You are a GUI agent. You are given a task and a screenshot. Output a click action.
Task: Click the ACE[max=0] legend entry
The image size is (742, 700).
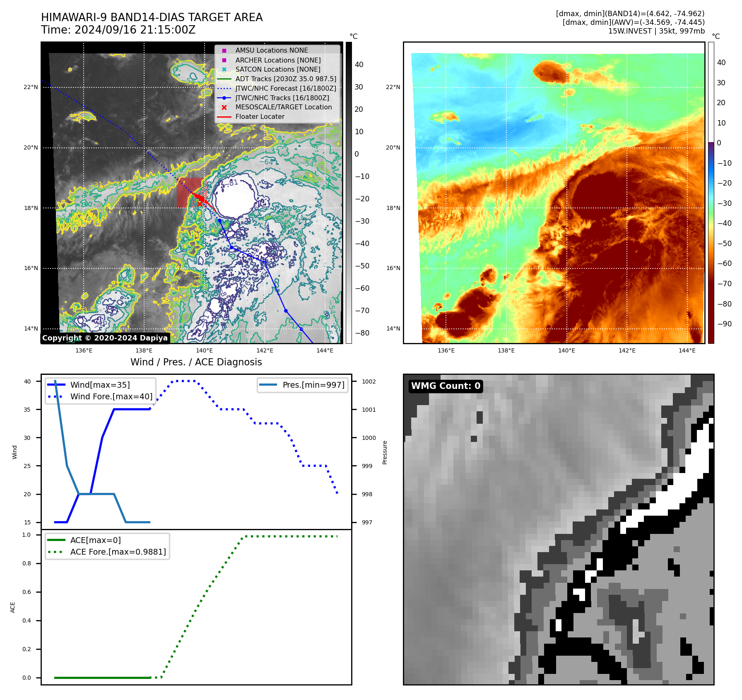[x=95, y=540]
